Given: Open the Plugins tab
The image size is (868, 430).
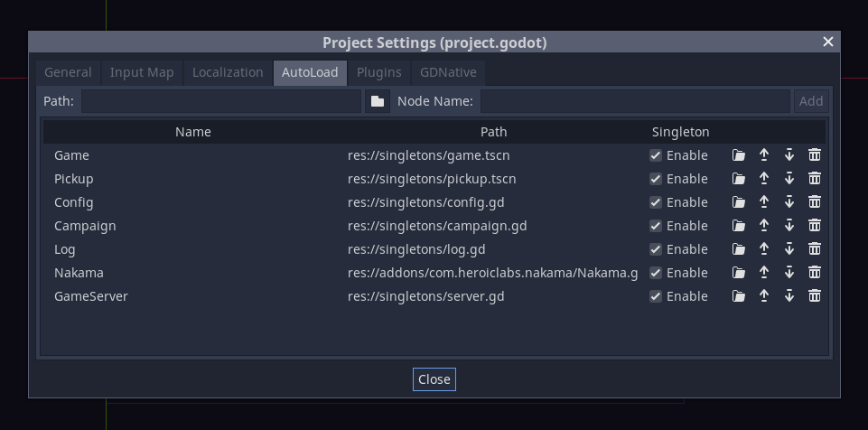Looking at the screenshot, I should (378, 72).
